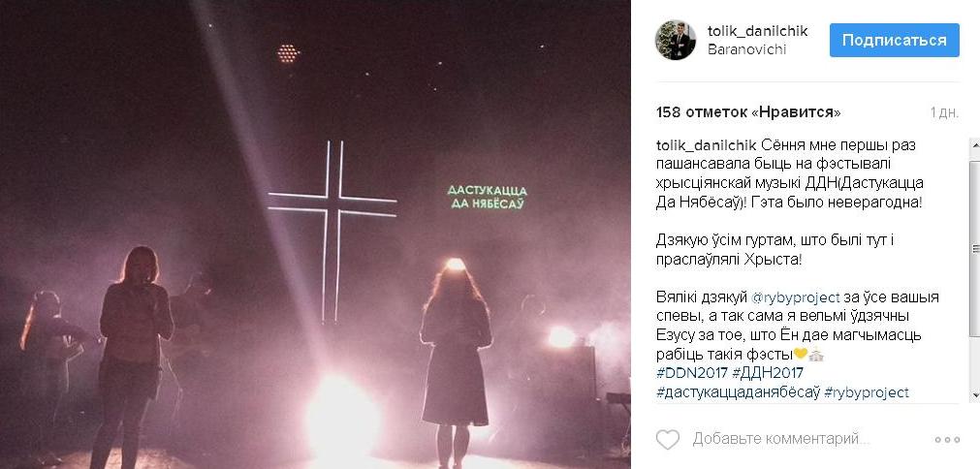This screenshot has height=469, width=980.
Task: View the 158 likes list
Action: [x=748, y=112]
